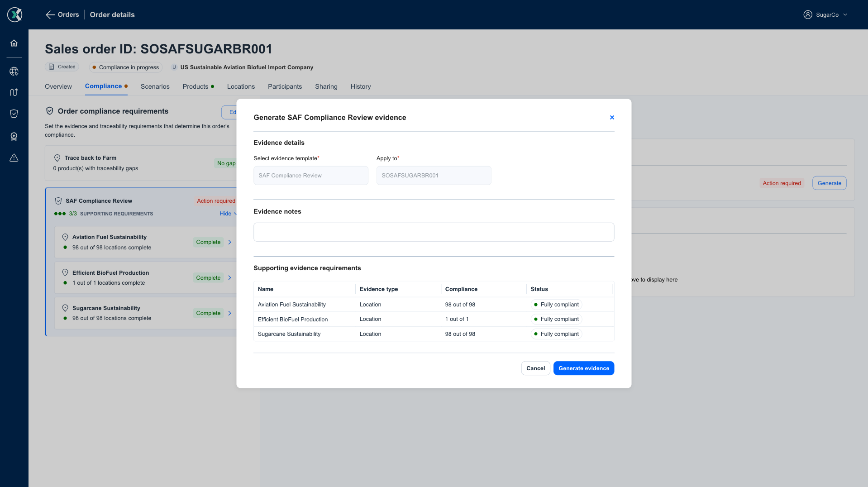Click the pin icon for Sugarcane Sustainability
868x487 pixels.
tap(65, 308)
